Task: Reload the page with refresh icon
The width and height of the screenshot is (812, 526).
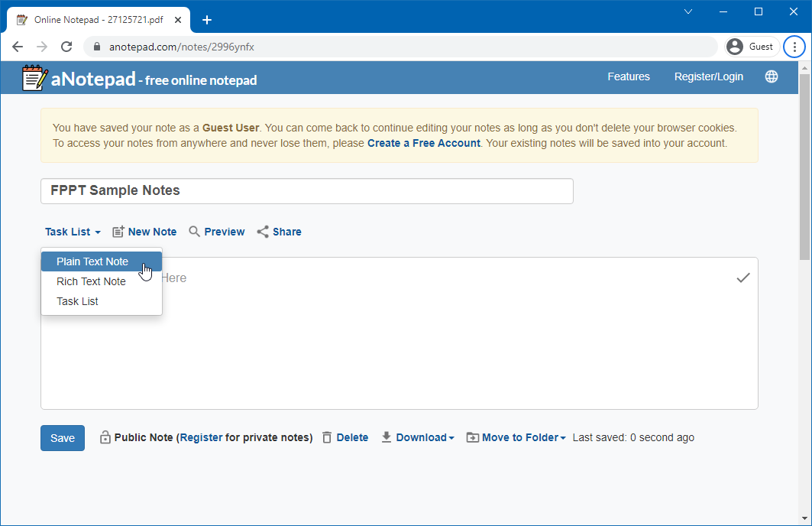Action: point(66,47)
